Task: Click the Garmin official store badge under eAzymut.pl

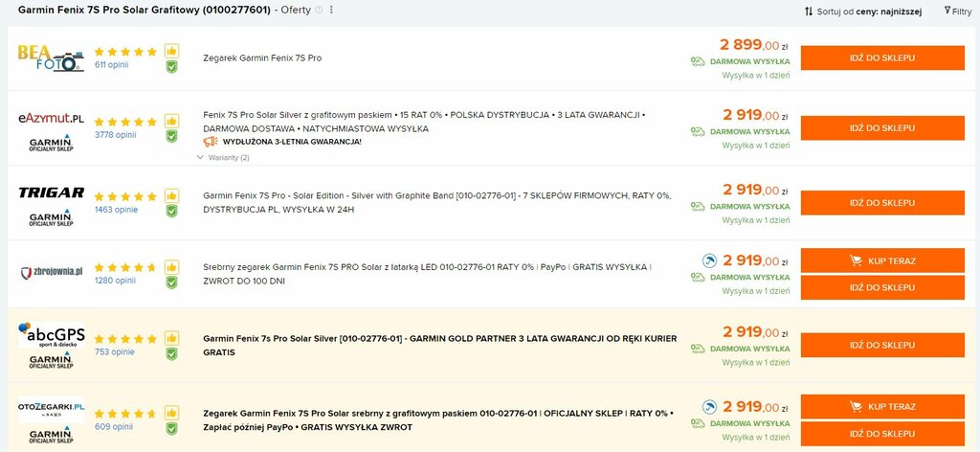Action: (x=51, y=143)
